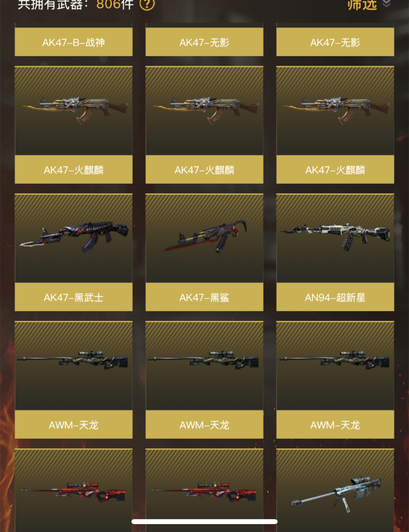Image resolution: width=409 pixels, height=532 pixels.
Task: Open the 筛选 filter dropdown label
Action: 362,5
